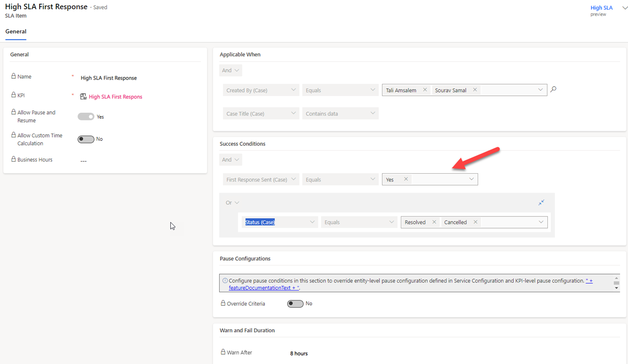Open the Status (Case) field dropdown

coord(279,222)
